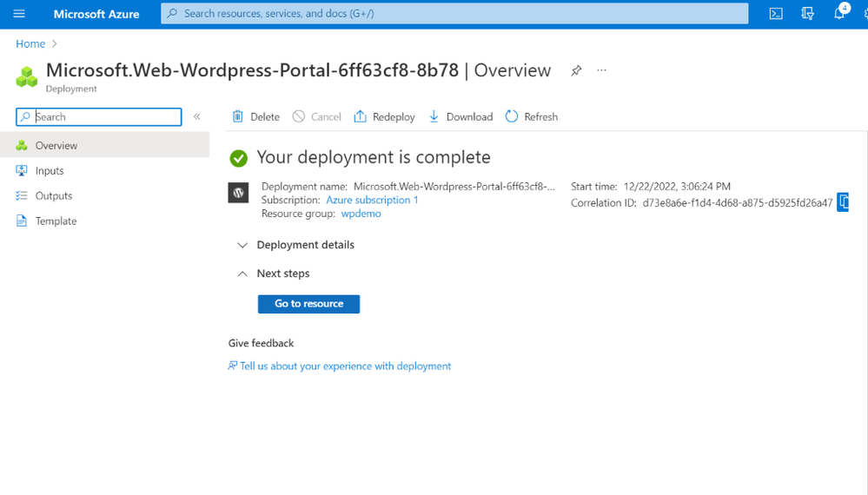Viewport: 868px width, 495px height.
Task: Open the Azure subscription 1 link
Action: tap(372, 201)
